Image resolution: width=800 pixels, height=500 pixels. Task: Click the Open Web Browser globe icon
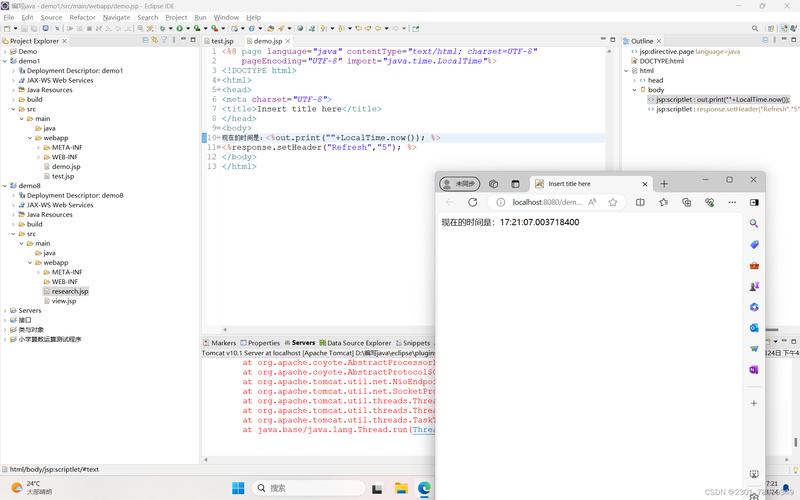pos(300,29)
